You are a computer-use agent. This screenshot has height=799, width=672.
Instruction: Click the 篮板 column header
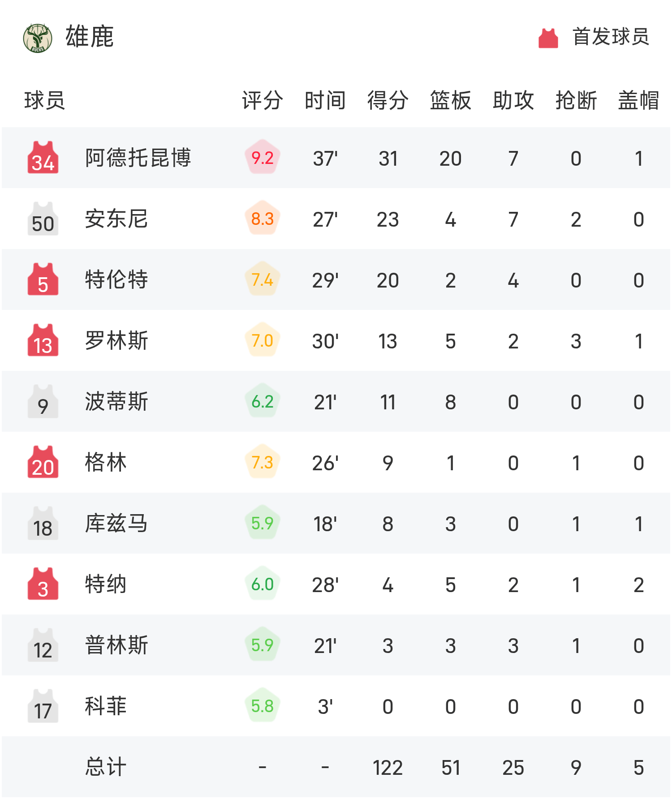pos(450,100)
